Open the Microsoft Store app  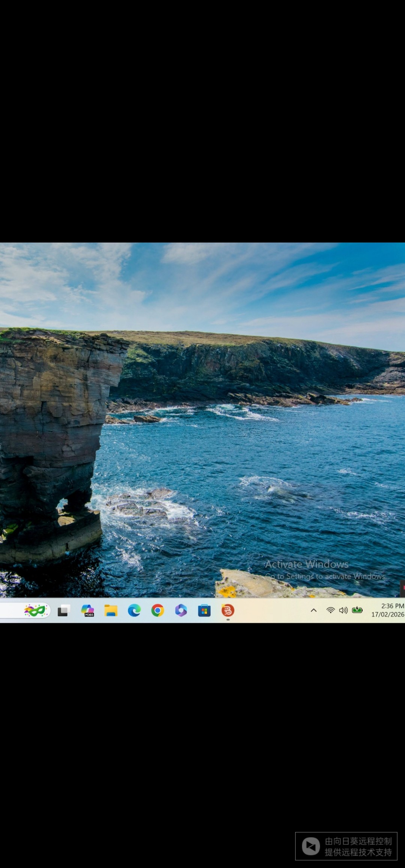pyautogui.click(x=204, y=611)
